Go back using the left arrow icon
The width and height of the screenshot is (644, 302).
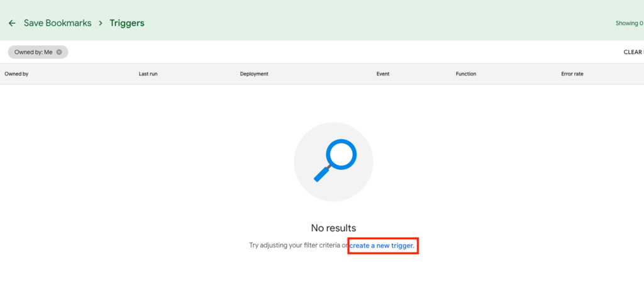point(12,23)
